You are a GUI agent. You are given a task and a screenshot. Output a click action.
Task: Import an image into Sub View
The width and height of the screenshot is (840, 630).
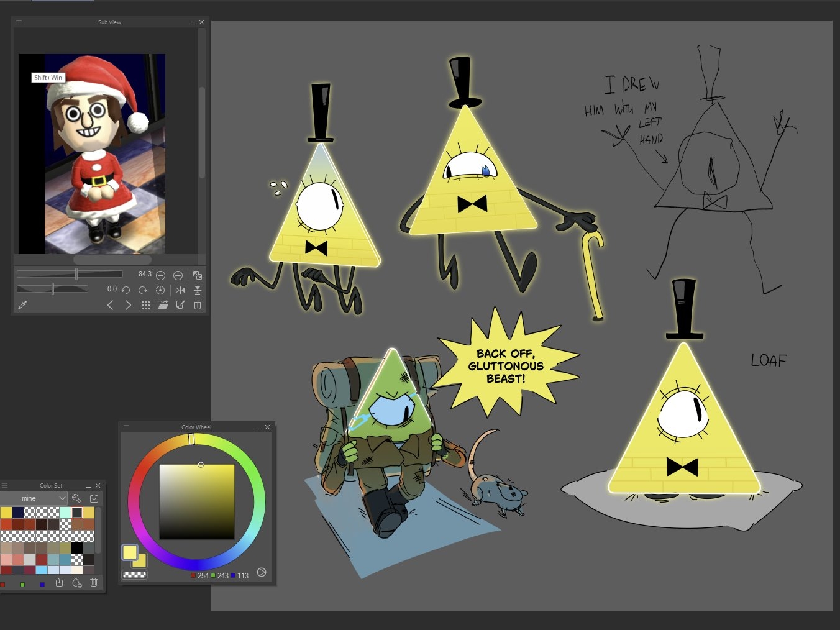click(x=163, y=305)
